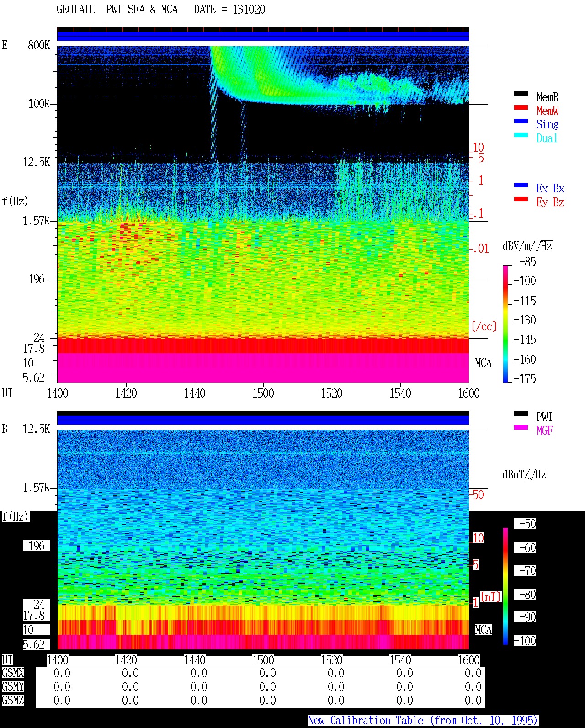Click the blue Ex Bx legend swatch
The width and height of the screenshot is (585, 728).
tap(521, 185)
